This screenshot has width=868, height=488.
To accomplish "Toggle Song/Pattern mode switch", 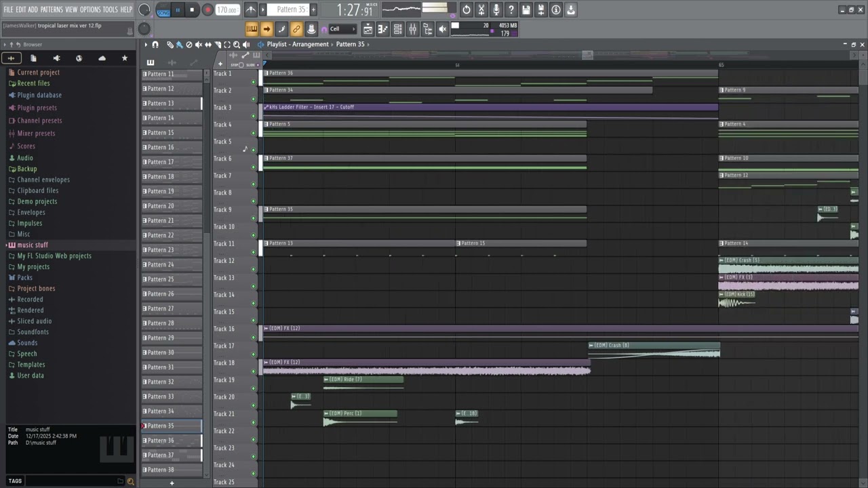I will tap(163, 10).
